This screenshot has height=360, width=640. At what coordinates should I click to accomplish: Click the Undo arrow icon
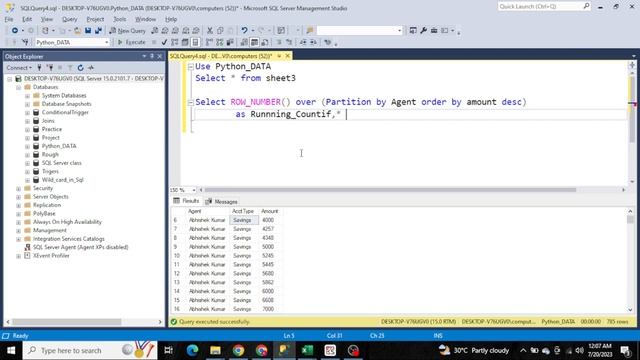pos(244,31)
